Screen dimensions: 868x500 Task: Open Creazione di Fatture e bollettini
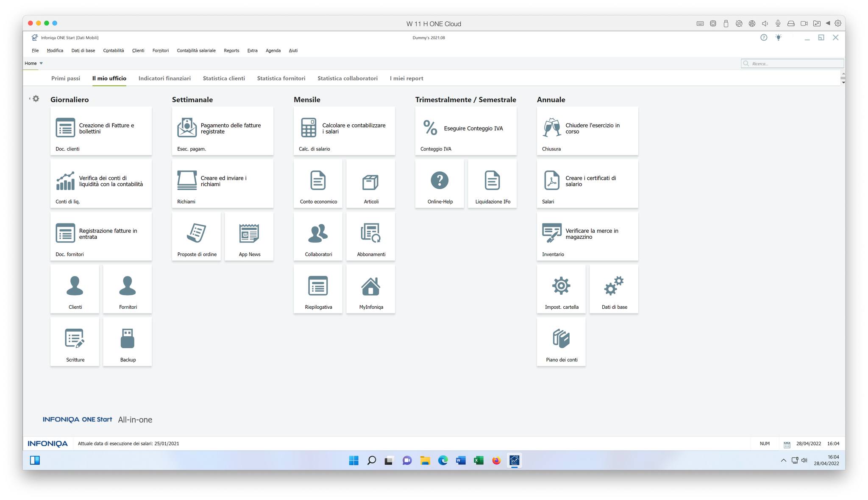pyautogui.click(x=101, y=131)
